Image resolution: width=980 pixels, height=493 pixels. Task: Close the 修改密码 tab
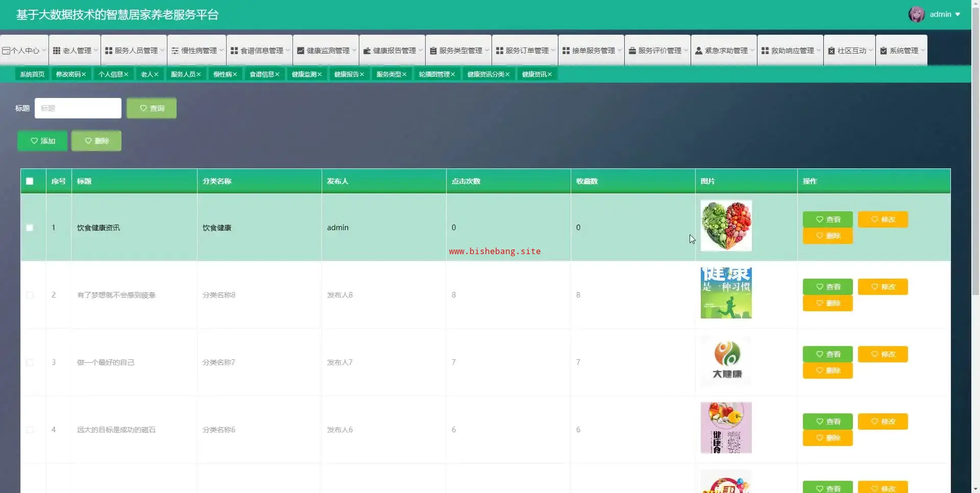(x=84, y=75)
